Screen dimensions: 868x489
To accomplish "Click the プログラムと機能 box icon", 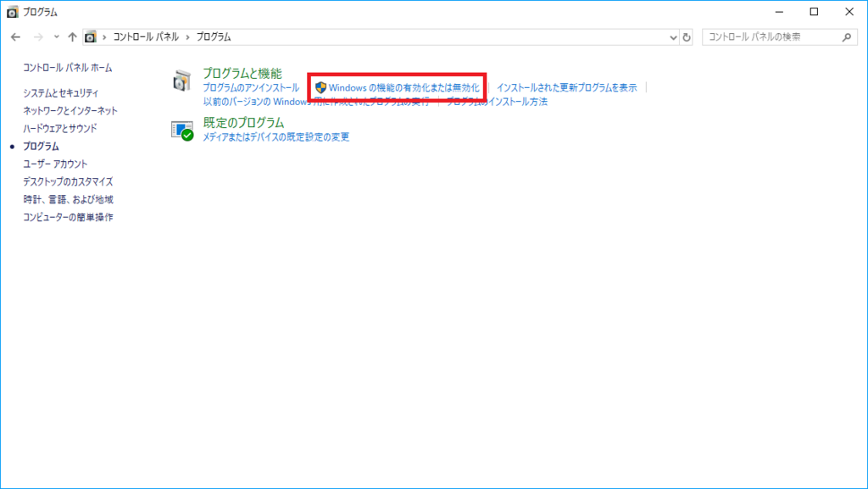I will click(181, 81).
